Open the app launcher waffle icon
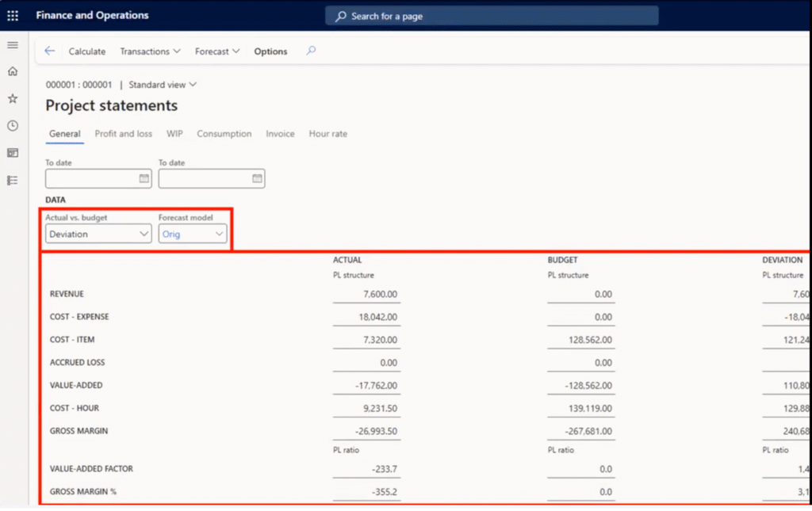The width and height of the screenshot is (812, 511). [x=13, y=16]
